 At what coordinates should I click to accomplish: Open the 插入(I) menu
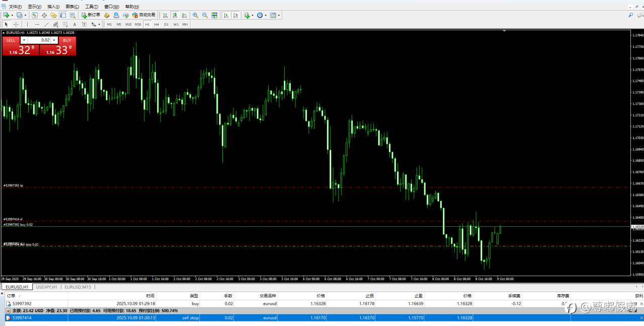click(x=53, y=7)
